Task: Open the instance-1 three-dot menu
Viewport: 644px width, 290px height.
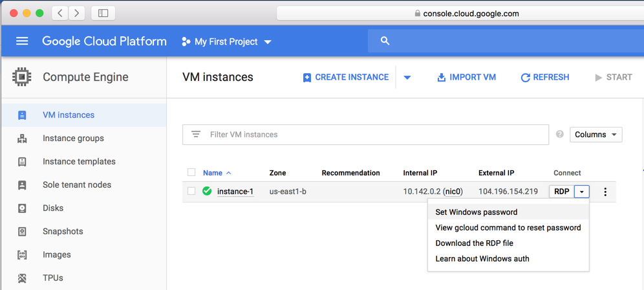Action: [x=605, y=192]
